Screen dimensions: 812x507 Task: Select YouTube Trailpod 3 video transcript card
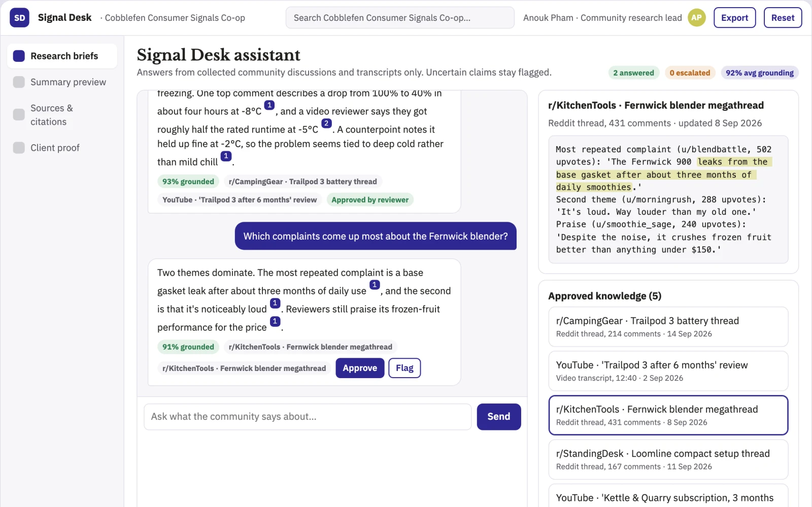pos(668,371)
